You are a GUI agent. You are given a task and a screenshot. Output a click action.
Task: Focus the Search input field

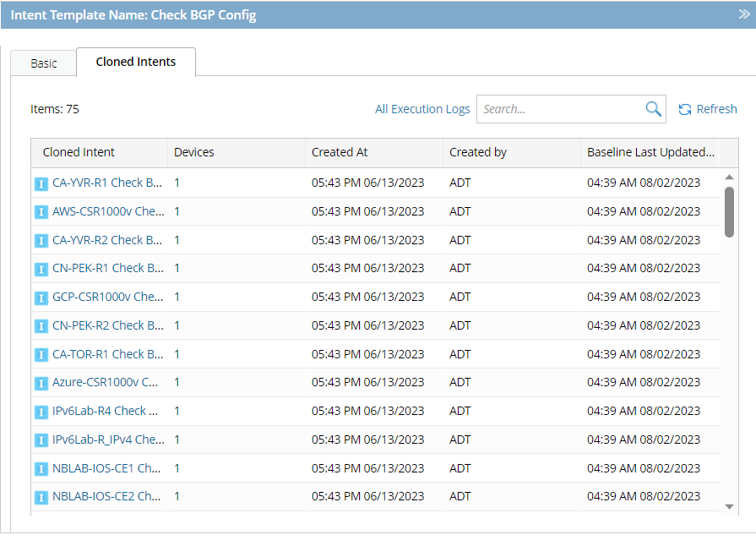pyautogui.click(x=557, y=109)
